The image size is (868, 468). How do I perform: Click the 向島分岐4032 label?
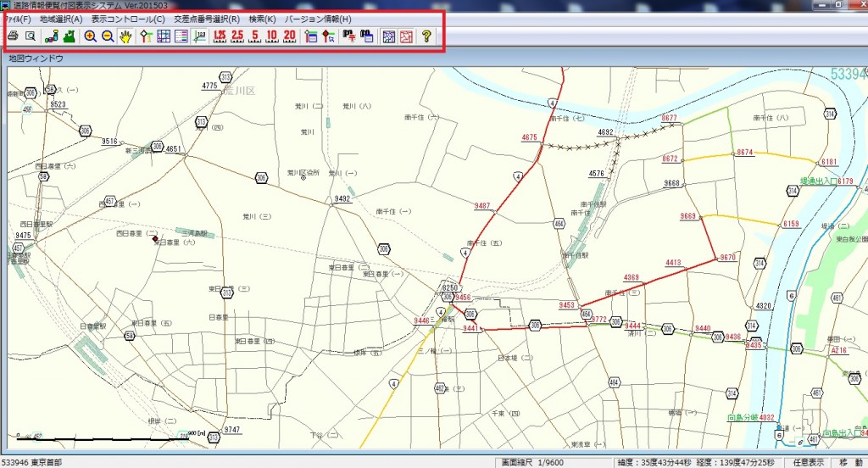point(751,418)
